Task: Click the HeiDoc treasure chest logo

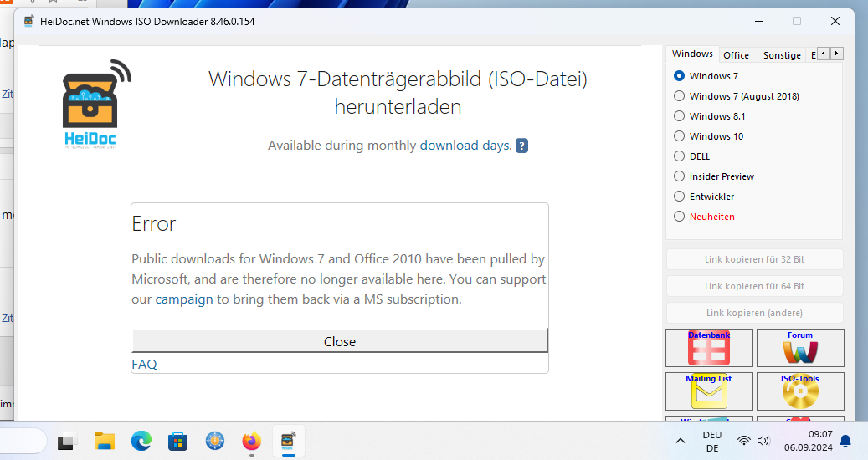Action: tap(96, 104)
